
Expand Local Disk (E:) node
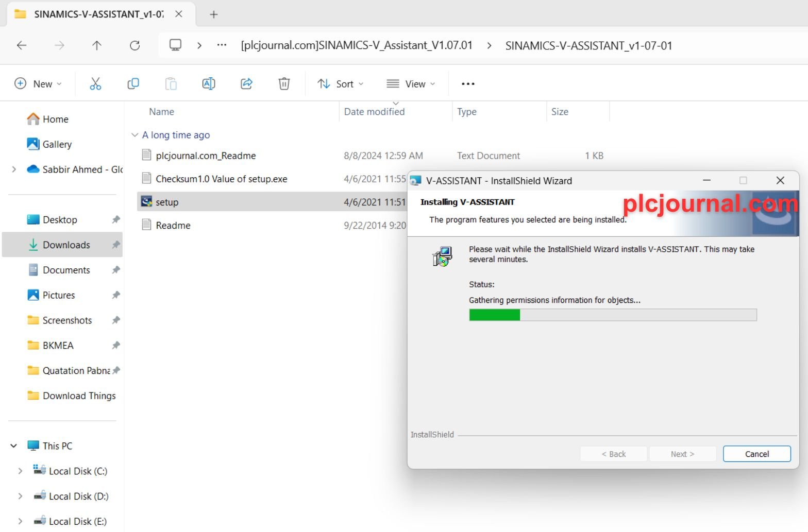[x=20, y=521]
